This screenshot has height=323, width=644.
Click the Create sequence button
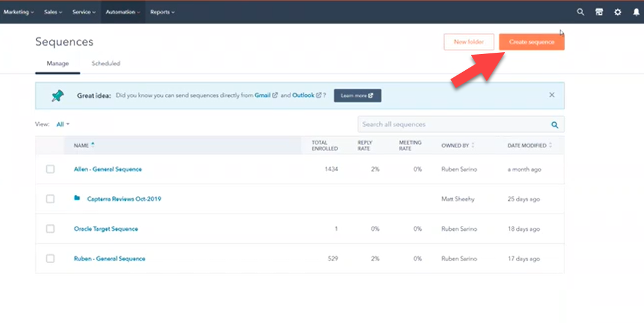532,42
